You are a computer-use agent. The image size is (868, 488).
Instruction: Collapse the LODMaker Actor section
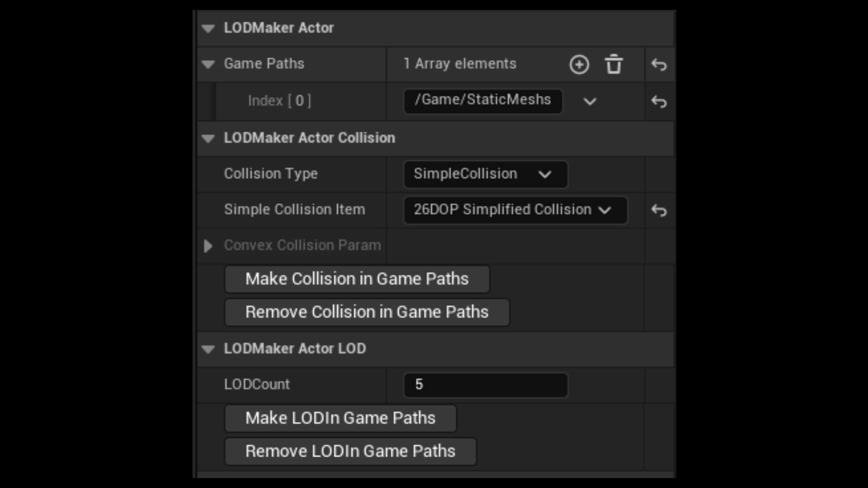pos(208,28)
